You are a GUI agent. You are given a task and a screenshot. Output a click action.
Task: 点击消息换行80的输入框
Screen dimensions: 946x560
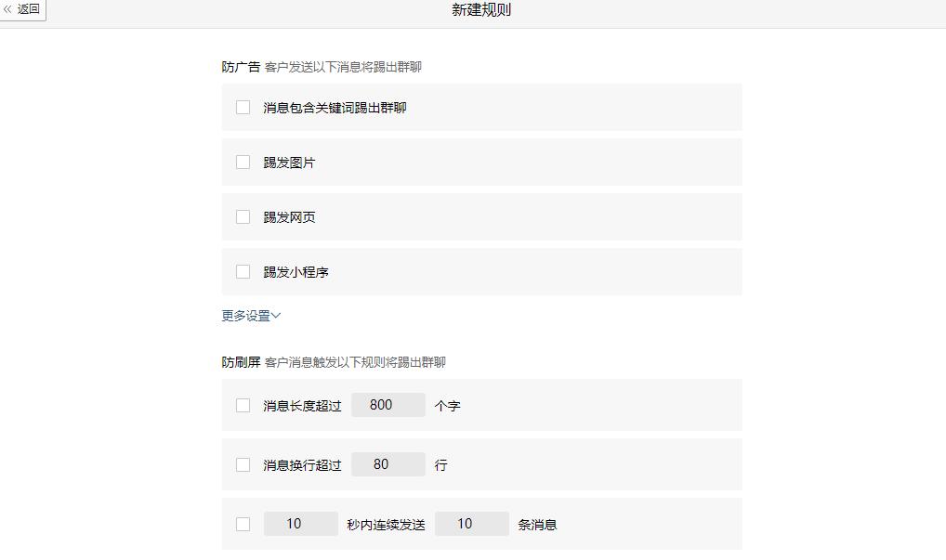click(388, 464)
